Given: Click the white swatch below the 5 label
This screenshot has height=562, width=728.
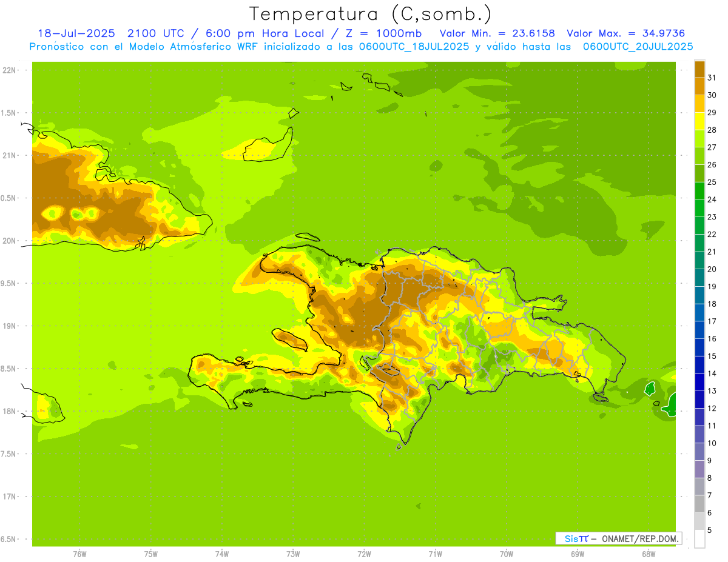Looking at the screenshot, I should tap(699, 538).
